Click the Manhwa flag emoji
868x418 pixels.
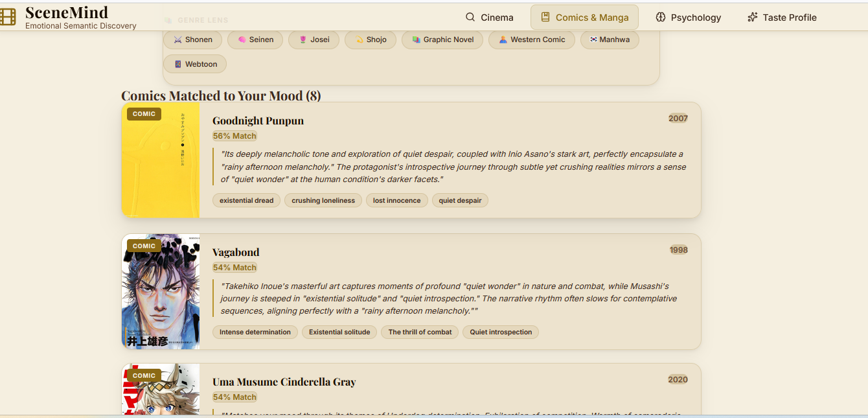pyautogui.click(x=593, y=40)
